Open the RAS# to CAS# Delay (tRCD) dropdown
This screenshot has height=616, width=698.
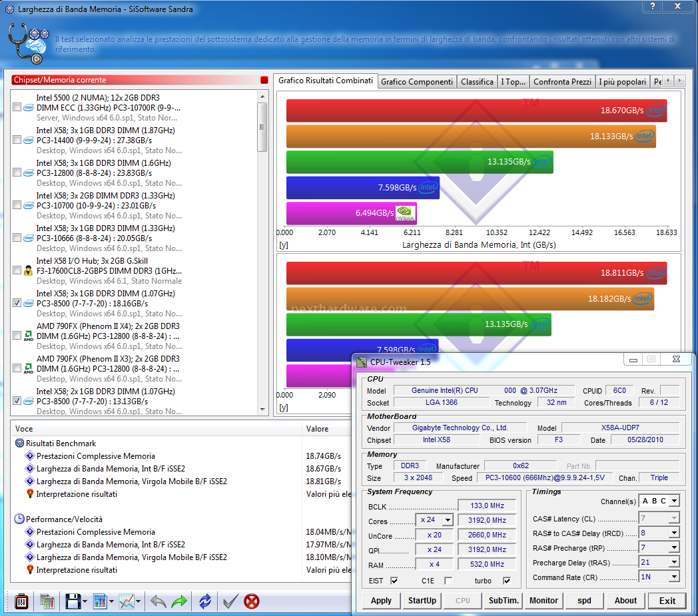click(x=675, y=533)
